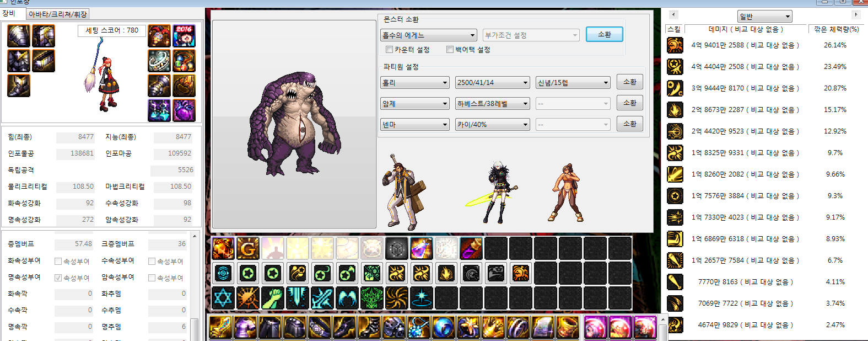
Task: Switch to the 아바타/크리쳐/휘장 tab
Action: (x=57, y=14)
